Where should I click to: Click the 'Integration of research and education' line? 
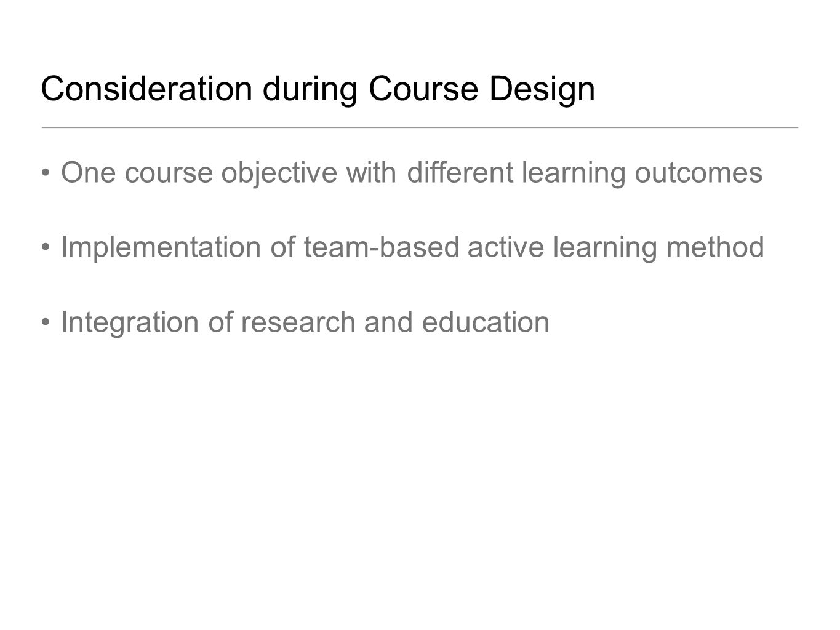pyautogui.click(x=305, y=322)
